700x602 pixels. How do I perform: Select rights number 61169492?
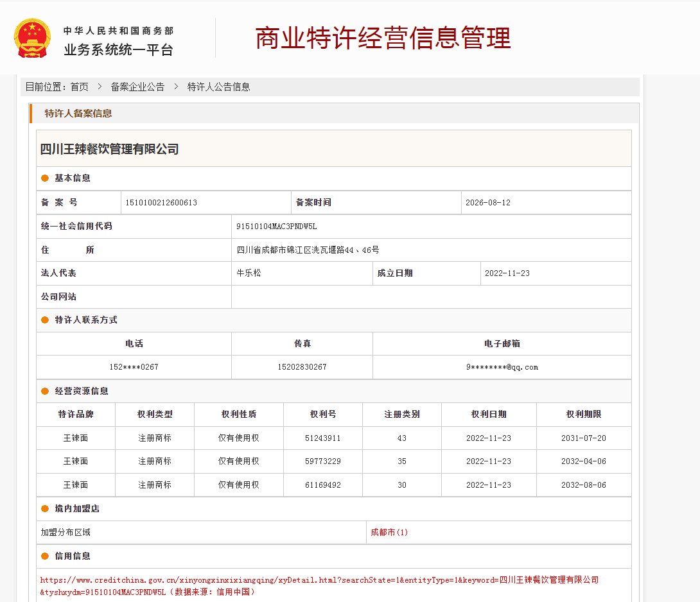click(x=323, y=485)
